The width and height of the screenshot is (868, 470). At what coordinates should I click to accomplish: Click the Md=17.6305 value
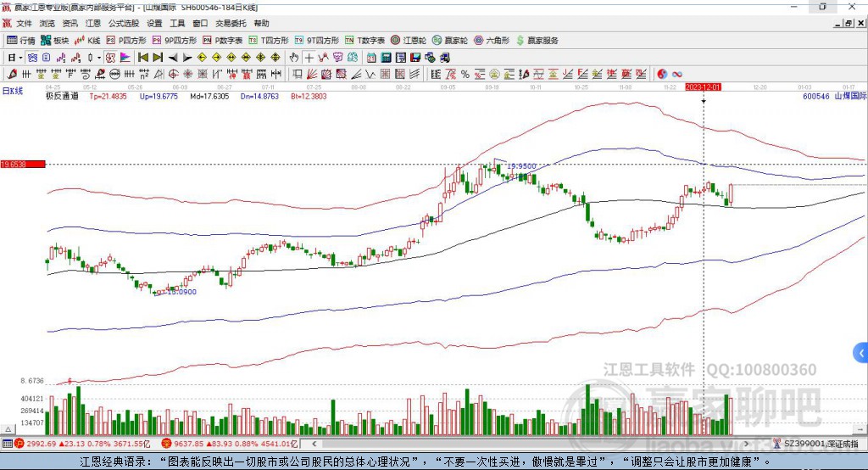click(209, 96)
